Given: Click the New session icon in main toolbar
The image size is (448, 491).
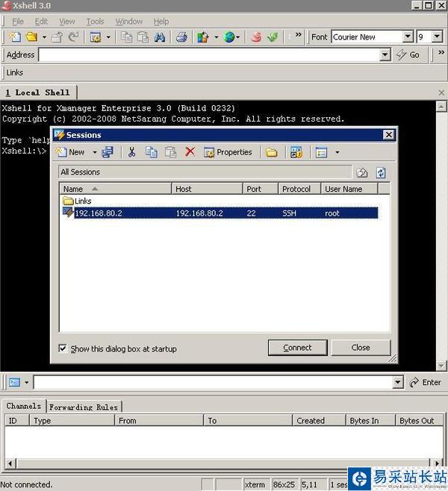Looking at the screenshot, I should tap(15, 37).
